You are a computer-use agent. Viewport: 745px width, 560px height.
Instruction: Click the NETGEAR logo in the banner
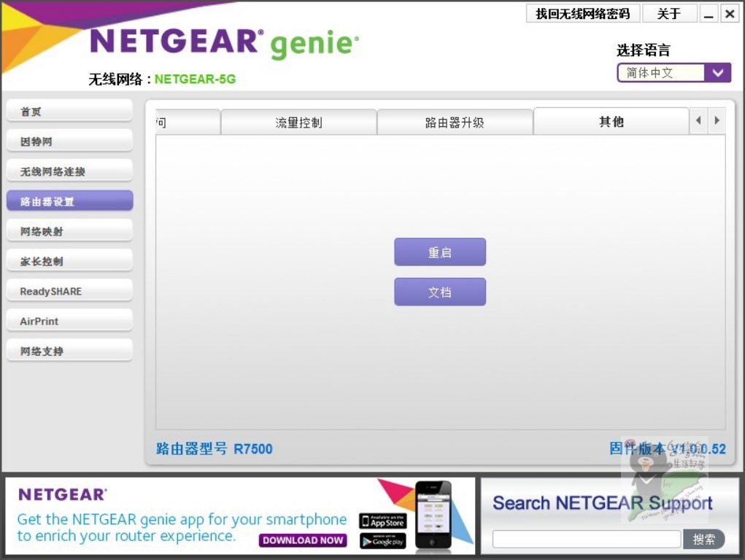pos(63,494)
